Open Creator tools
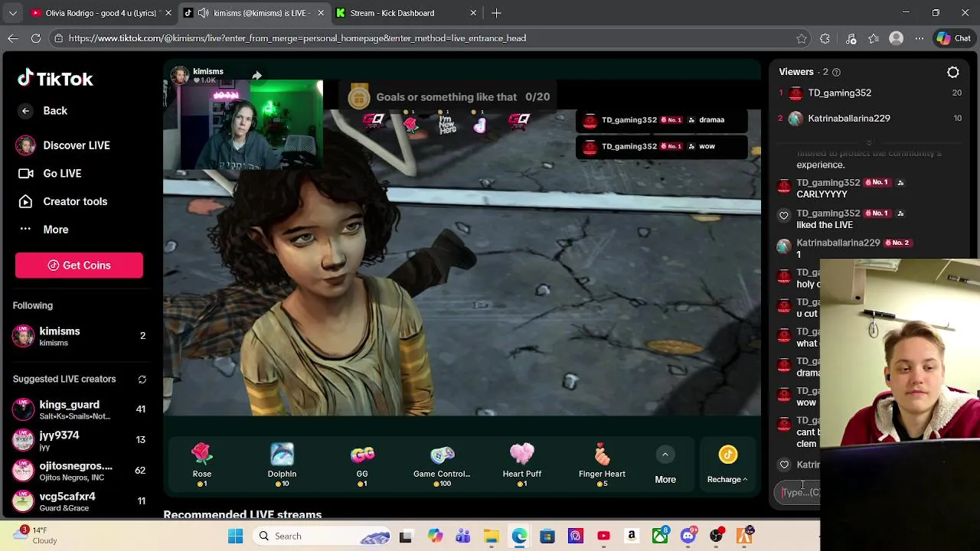The image size is (980, 551). pos(64,201)
